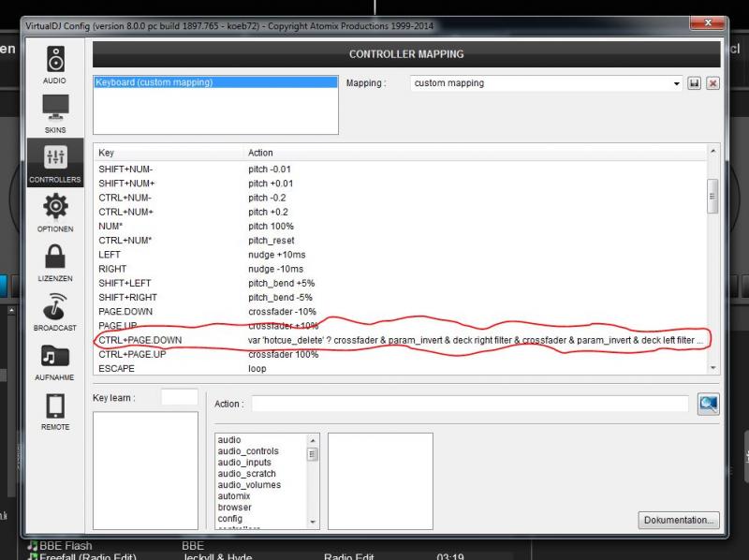Click category list scroll up arrow
The width and height of the screenshot is (749, 560).
(313, 440)
